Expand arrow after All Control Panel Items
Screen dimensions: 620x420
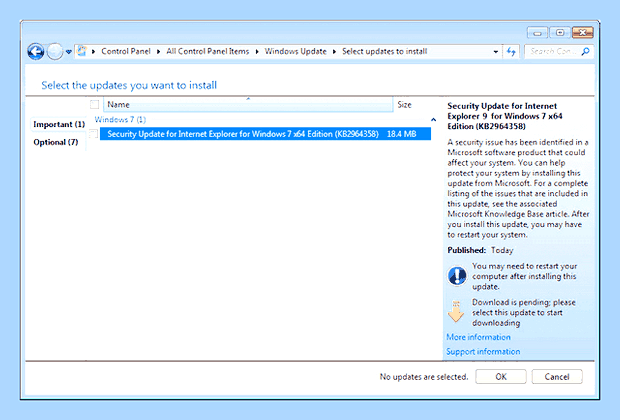(x=257, y=52)
